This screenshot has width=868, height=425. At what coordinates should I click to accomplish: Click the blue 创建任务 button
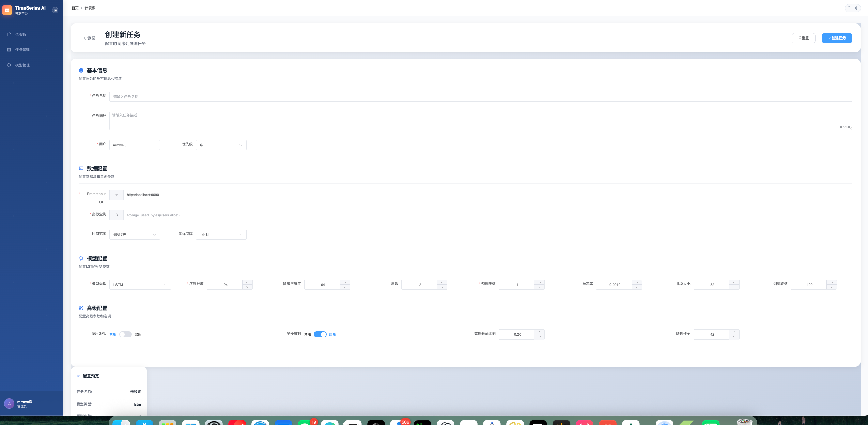(837, 38)
